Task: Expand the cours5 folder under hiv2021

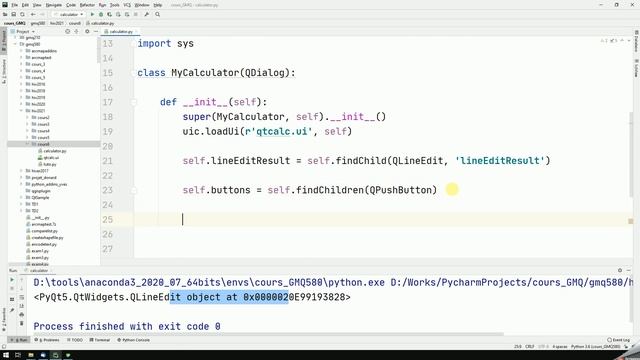Action: 28,138
